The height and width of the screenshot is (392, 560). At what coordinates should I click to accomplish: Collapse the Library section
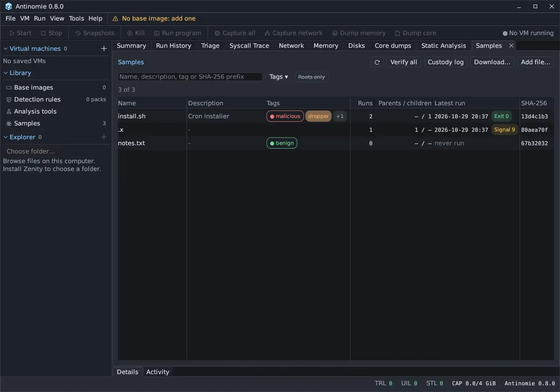(6, 73)
